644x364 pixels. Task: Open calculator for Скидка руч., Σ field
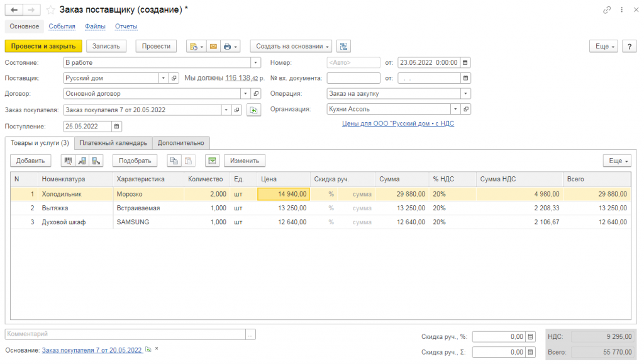point(530,352)
